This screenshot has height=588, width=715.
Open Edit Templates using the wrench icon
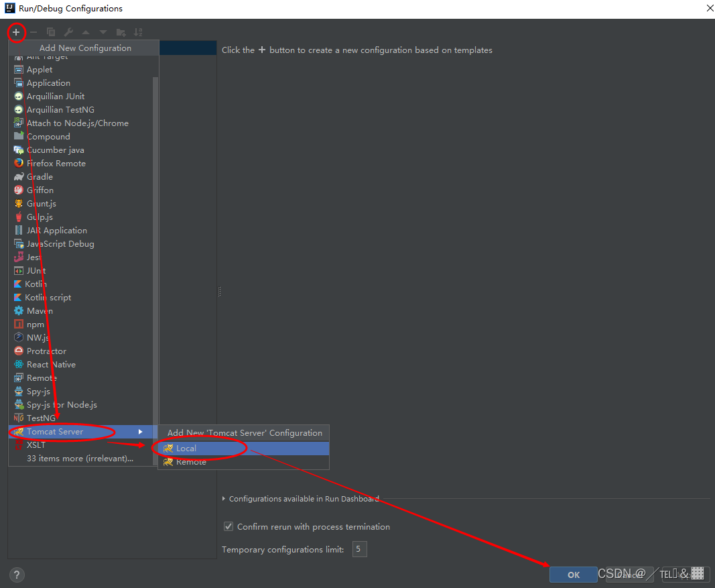click(67, 32)
